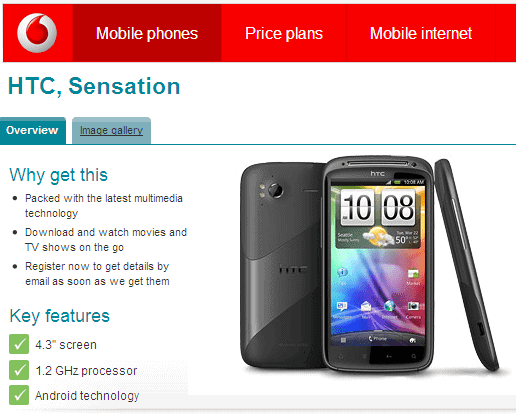Open the Mobile internet menu
This screenshot has height=415, width=516.
tap(421, 33)
